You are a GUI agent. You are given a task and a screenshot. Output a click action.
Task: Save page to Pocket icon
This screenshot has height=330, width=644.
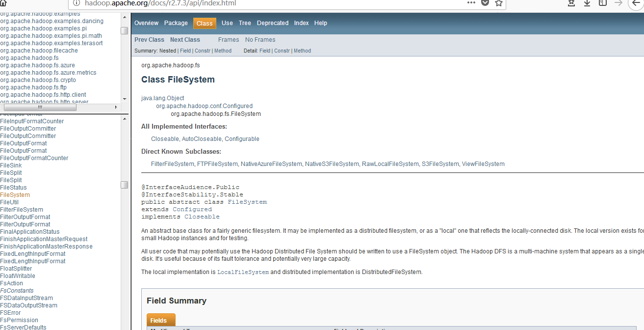[485, 2]
